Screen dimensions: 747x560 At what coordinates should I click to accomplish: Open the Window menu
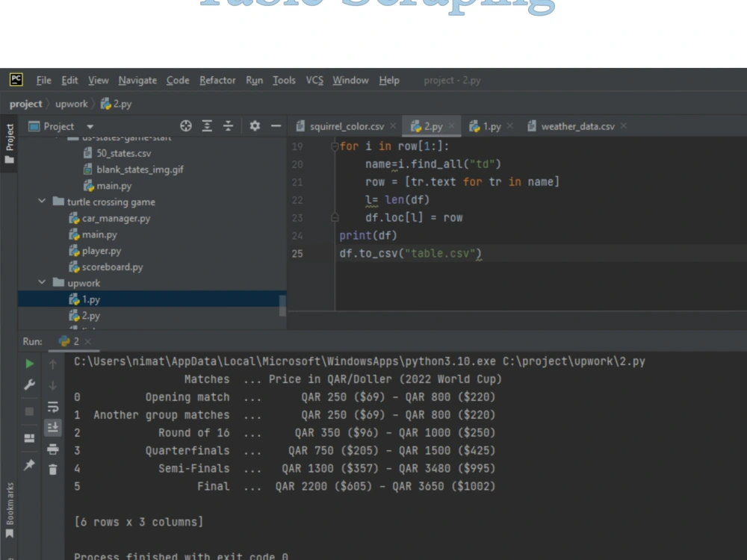(350, 81)
